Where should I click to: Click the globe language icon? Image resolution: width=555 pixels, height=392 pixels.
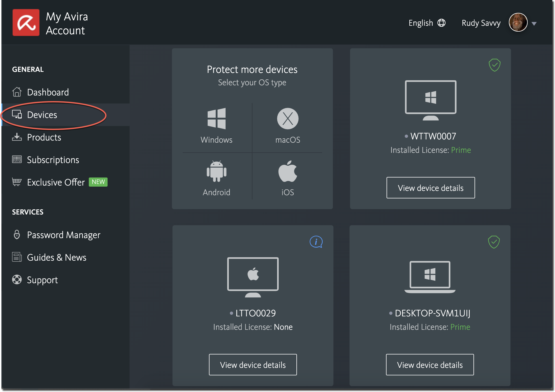point(442,23)
